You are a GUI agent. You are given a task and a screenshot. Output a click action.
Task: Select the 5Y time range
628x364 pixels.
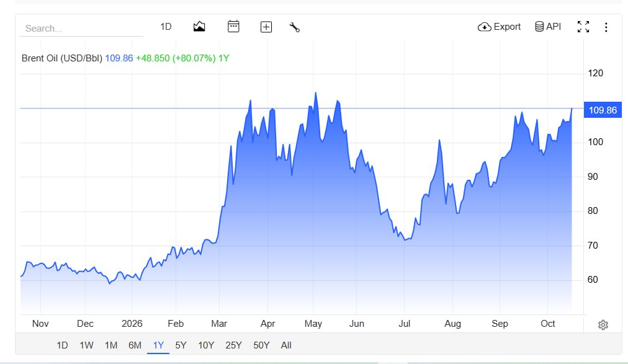(181, 345)
